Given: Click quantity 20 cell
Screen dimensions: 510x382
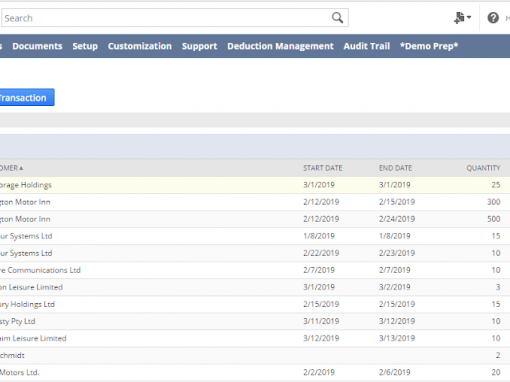Looking at the screenshot, I should click(x=496, y=372).
